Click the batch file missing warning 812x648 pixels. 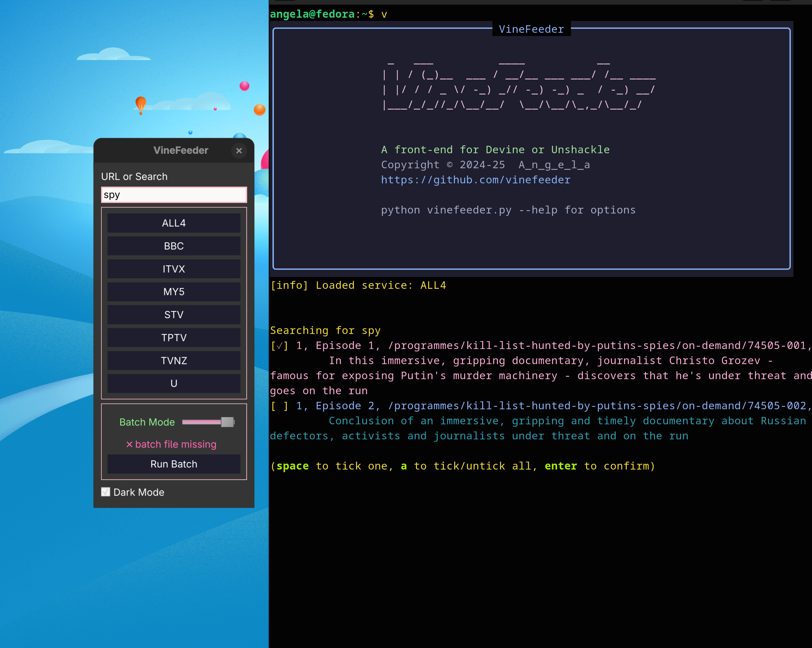(x=171, y=444)
